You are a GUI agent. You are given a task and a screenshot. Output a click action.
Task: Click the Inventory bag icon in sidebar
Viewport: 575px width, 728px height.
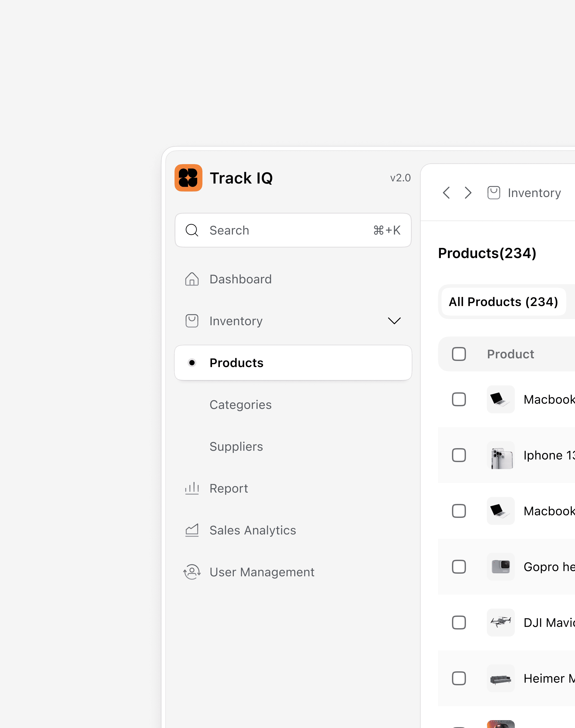pos(192,321)
